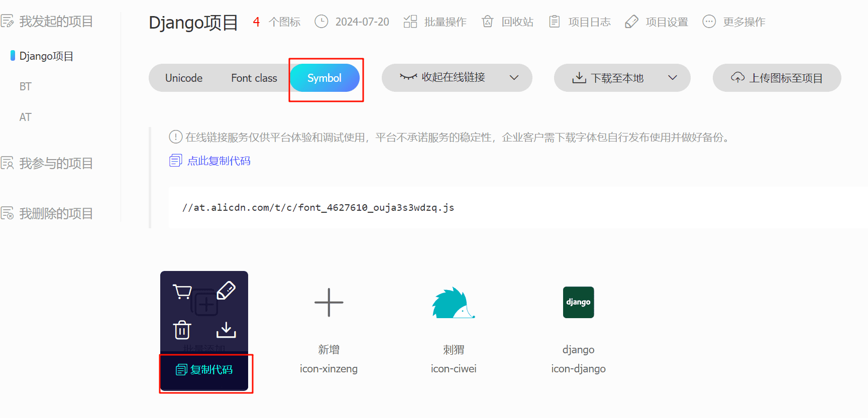Delete icon using trash can overlay
Screen dimensions: 868x418
pyautogui.click(x=182, y=330)
